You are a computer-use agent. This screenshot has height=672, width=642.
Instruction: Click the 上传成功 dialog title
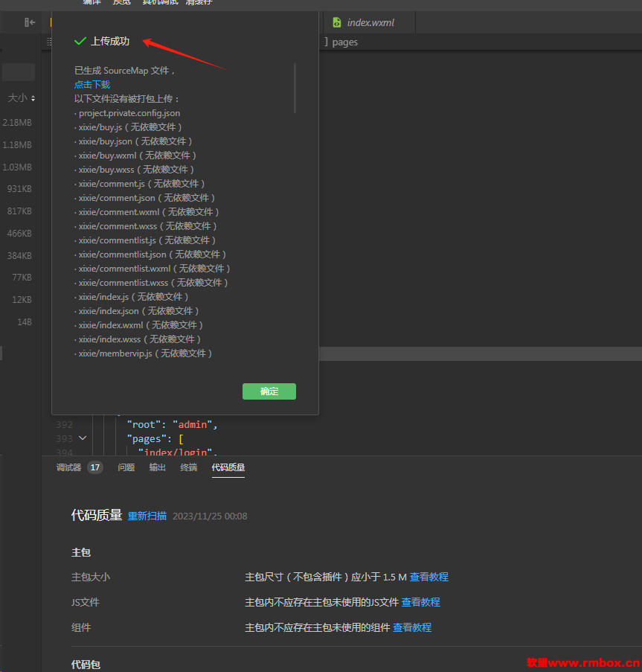[110, 41]
